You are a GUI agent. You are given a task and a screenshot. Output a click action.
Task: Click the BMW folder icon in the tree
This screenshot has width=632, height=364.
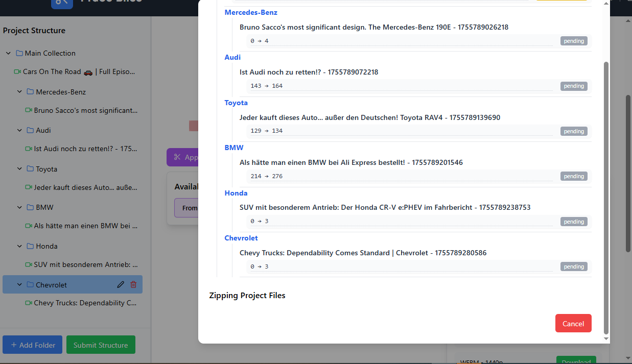pos(31,207)
